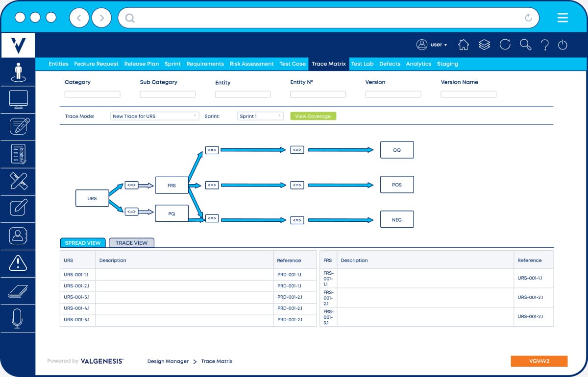Expand the Trace Model dropdown
The height and width of the screenshot is (377, 588).
pyautogui.click(x=154, y=116)
